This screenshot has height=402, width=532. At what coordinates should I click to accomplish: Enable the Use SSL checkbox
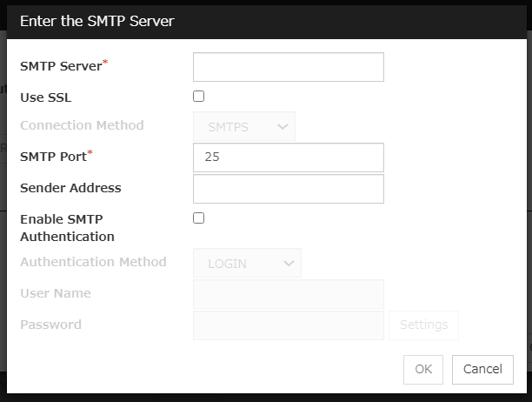(199, 97)
